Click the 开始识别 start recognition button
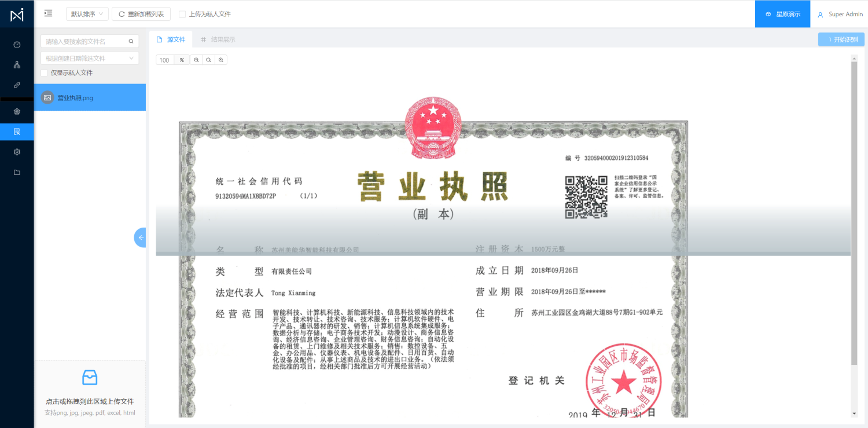The image size is (868, 428). pos(841,39)
